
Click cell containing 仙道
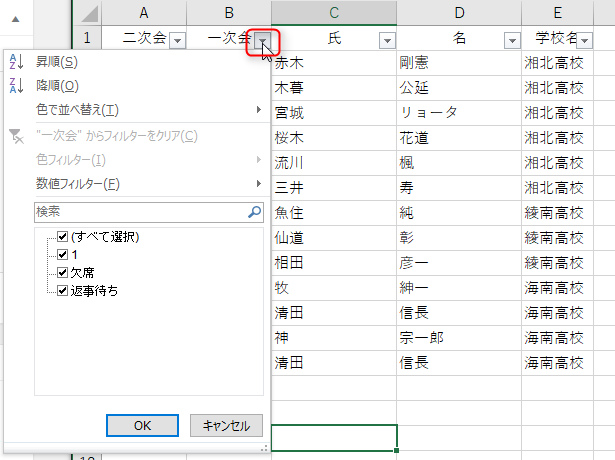click(x=334, y=238)
